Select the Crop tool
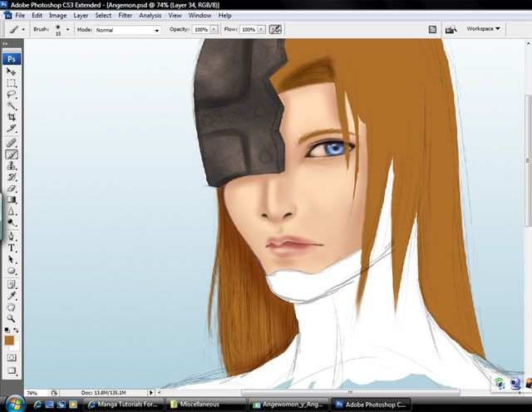This screenshot has height=412, width=532. click(x=11, y=117)
